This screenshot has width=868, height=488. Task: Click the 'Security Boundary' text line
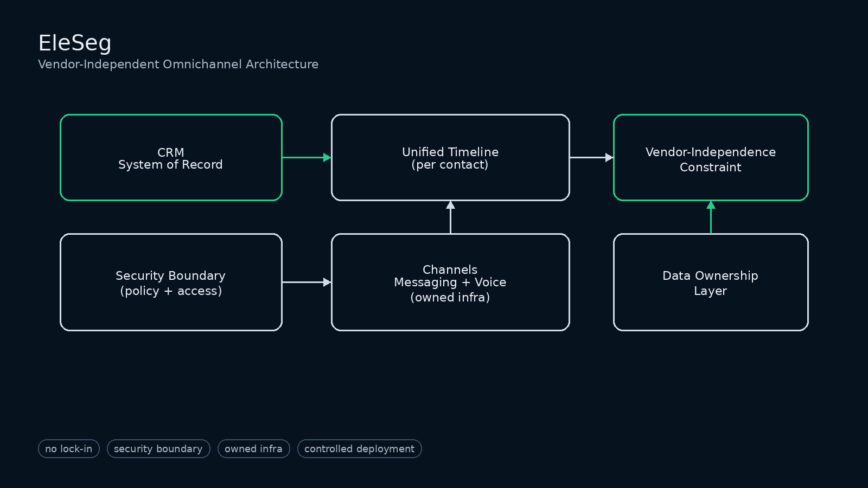pos(170,275)
